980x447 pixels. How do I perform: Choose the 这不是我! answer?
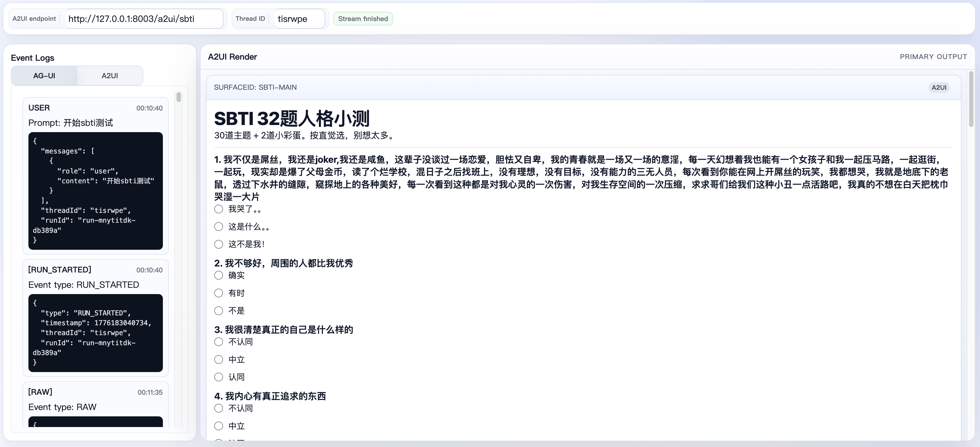[x=218, y=245]
